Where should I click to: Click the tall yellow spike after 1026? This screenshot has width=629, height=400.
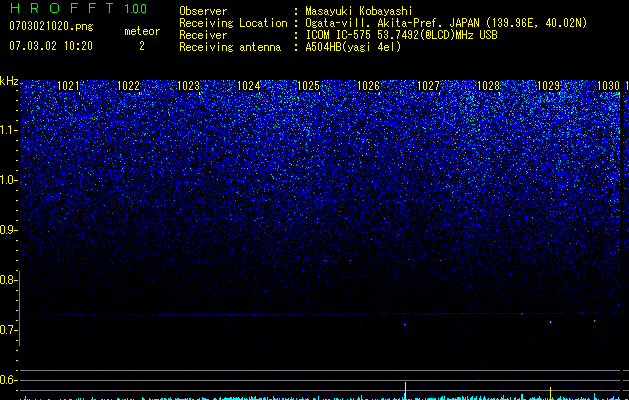406,391
